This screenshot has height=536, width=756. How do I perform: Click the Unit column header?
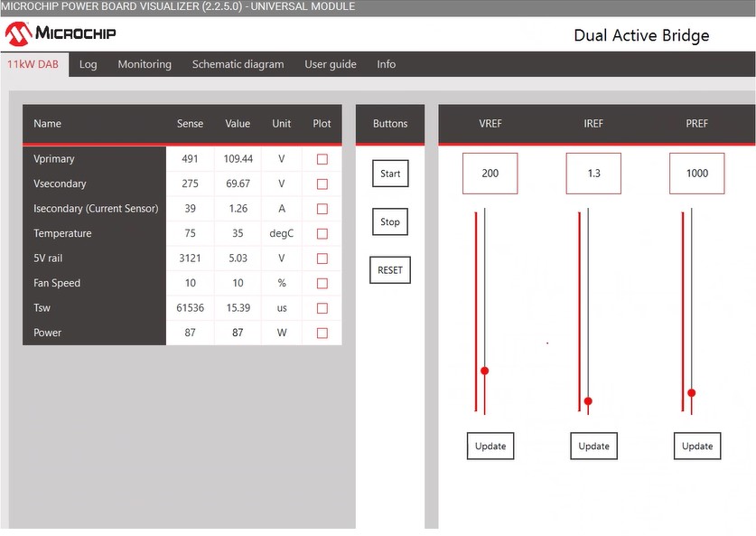[282, 124]
